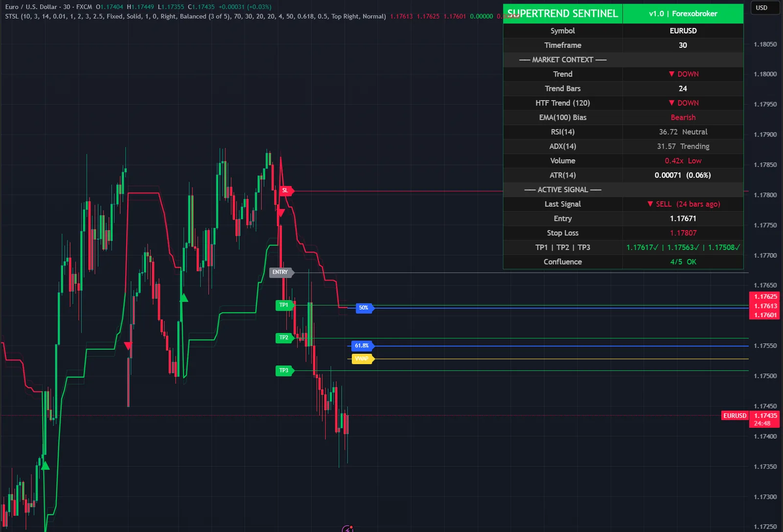The width and height of the screenshot is (783, 532).
Task: Click the MARKET CONTEXT section heading
Action: point(563,60)
